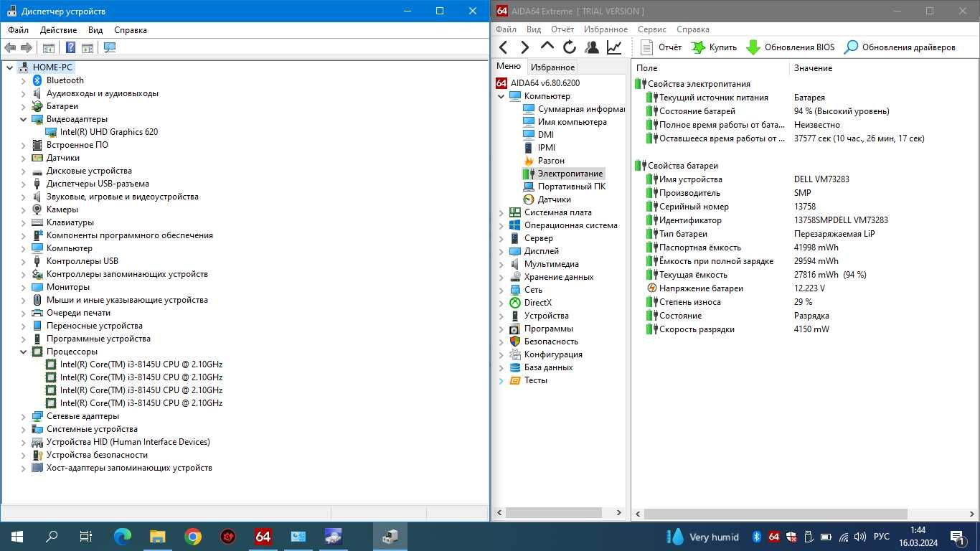
Task: Open AIDA64 user management icon
Action: click(592, 47)
